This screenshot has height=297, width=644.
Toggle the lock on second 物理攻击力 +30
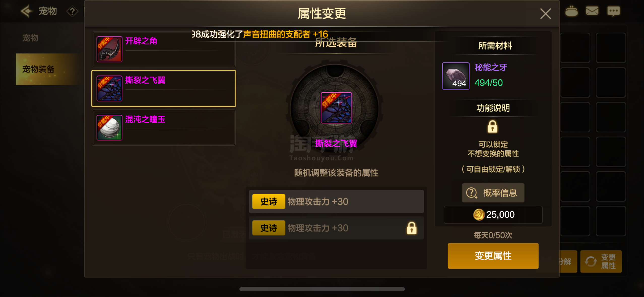click(412, 228)
